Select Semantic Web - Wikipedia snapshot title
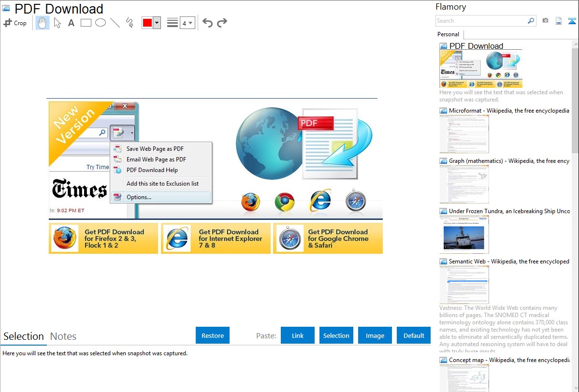The image size is (579, 392). coord(509,261)
